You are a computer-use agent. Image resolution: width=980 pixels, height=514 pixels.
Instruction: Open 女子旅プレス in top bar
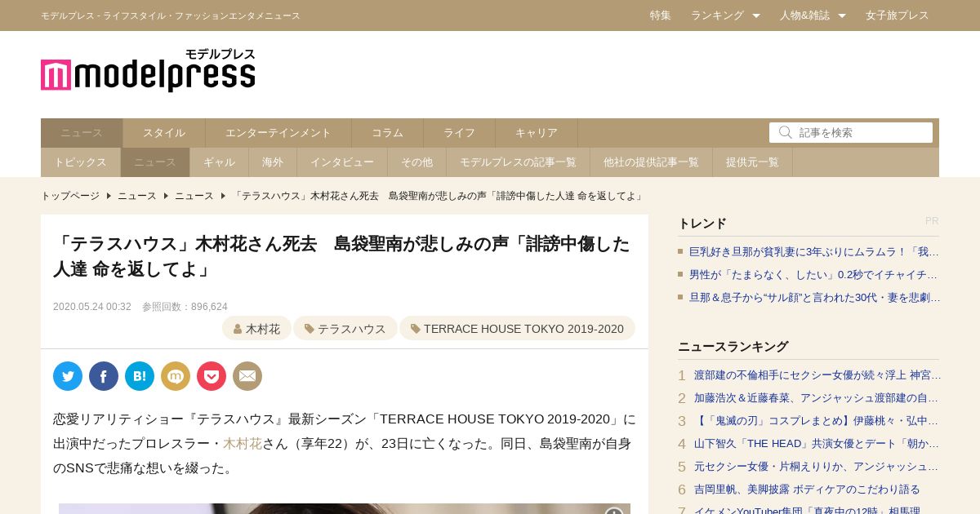[x=898, y=16]
